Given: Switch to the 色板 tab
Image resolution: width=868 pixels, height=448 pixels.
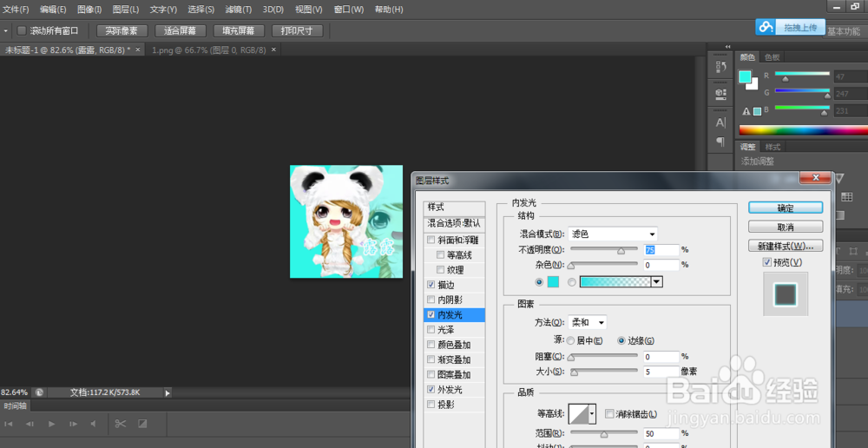Looking at the screenshot, I should (x=773, y=57).
